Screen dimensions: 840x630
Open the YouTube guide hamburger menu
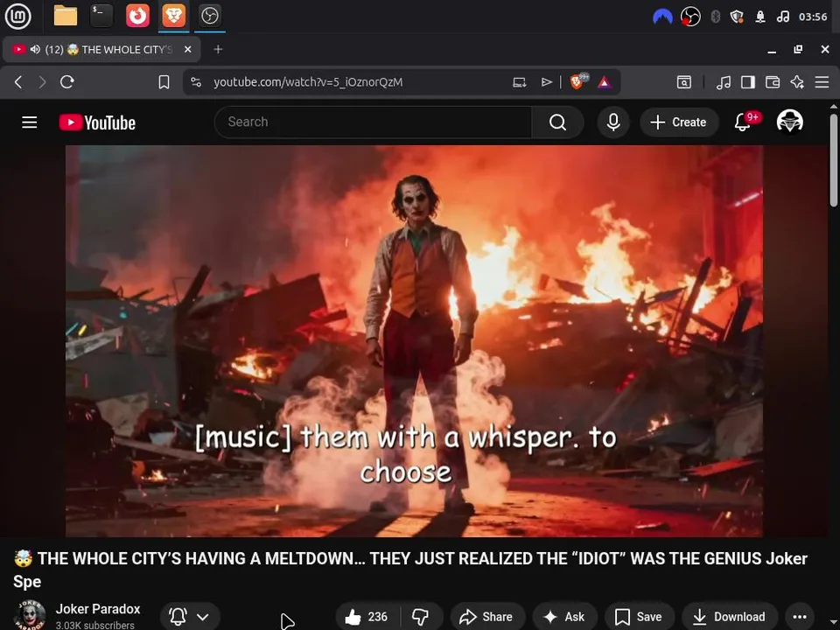point(30,122)
